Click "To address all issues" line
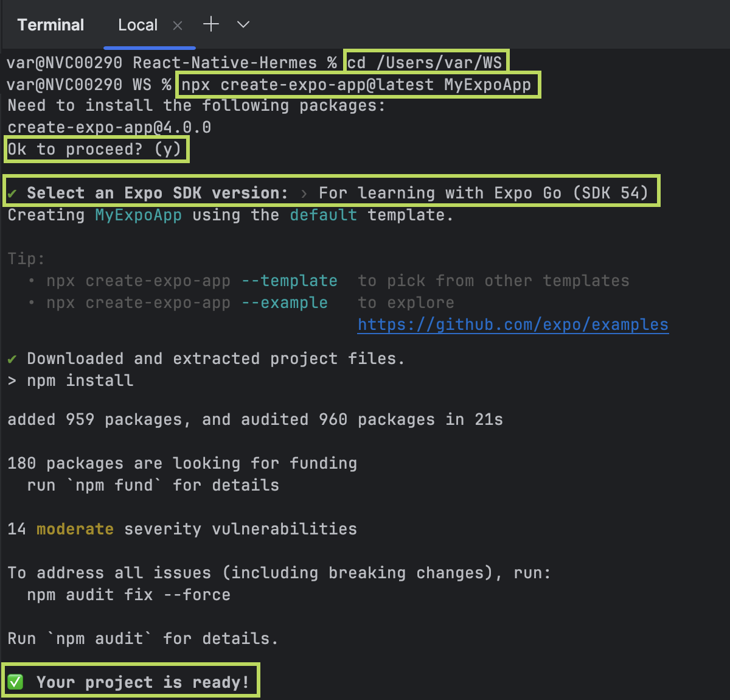This screenshot has width=730, height=700. point(279,573)
